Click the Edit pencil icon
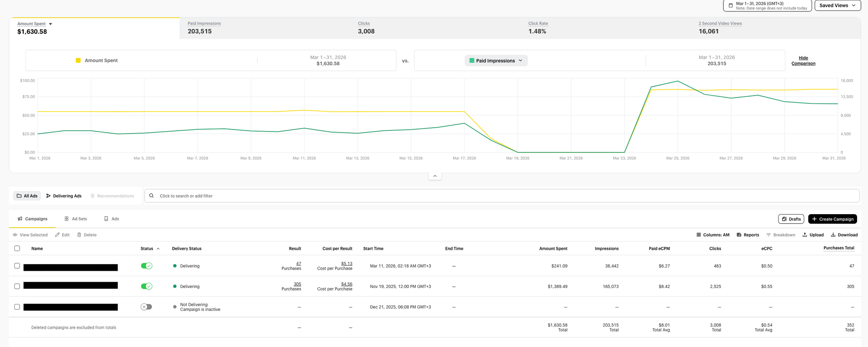Viewport: 868px width, 347px height. (x=57, y=235)
